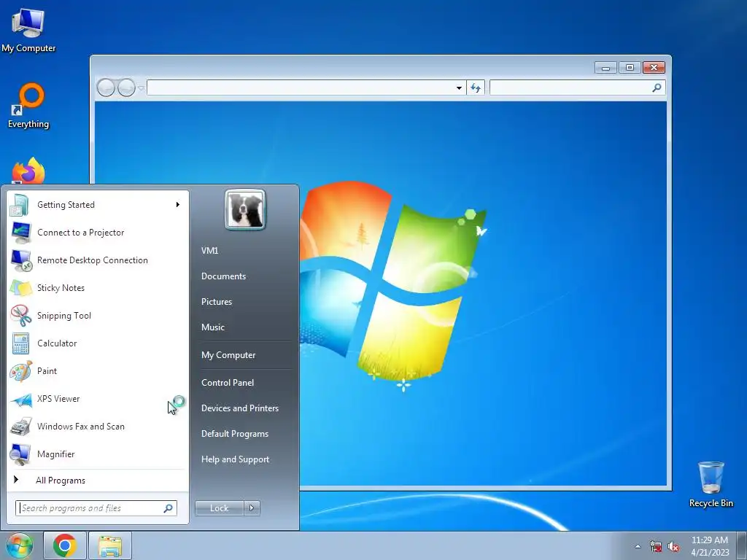Screen dimensions: 747x560
Task: Click the Lock button
Action: tap(219, 508)
